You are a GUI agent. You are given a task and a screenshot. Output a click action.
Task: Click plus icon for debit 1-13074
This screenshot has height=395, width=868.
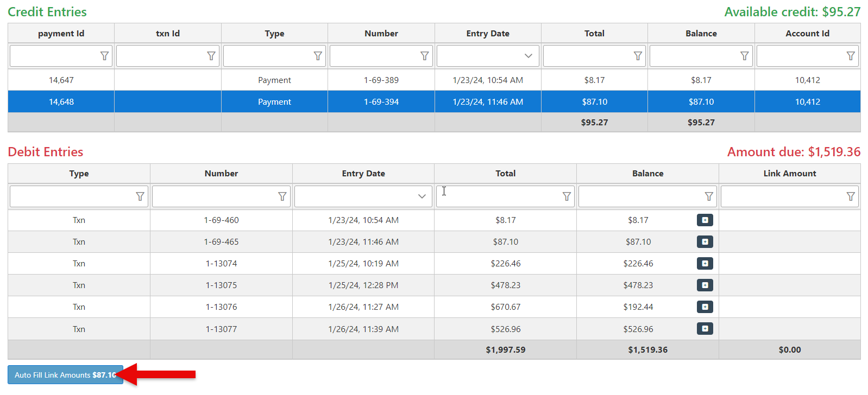[x=705, y=264]
